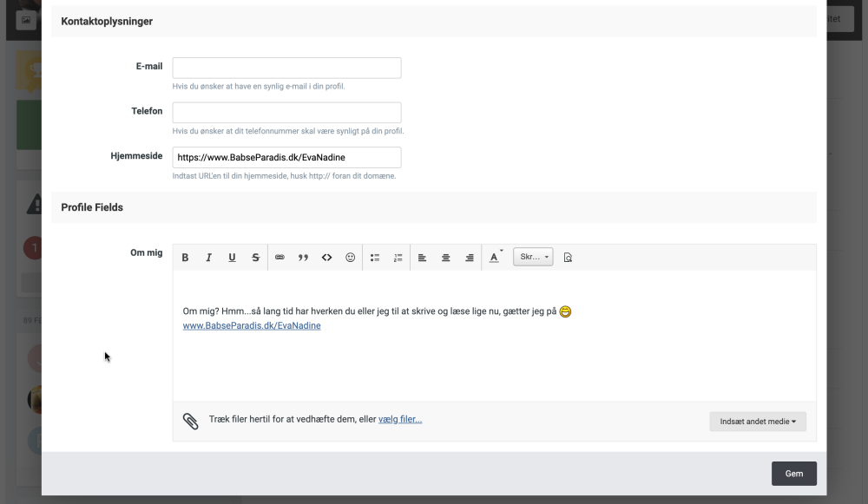This screenshot has height=504, width=868.
Task: Click the Telefon helper text about synligt nummer
Action: pos(288,131)
